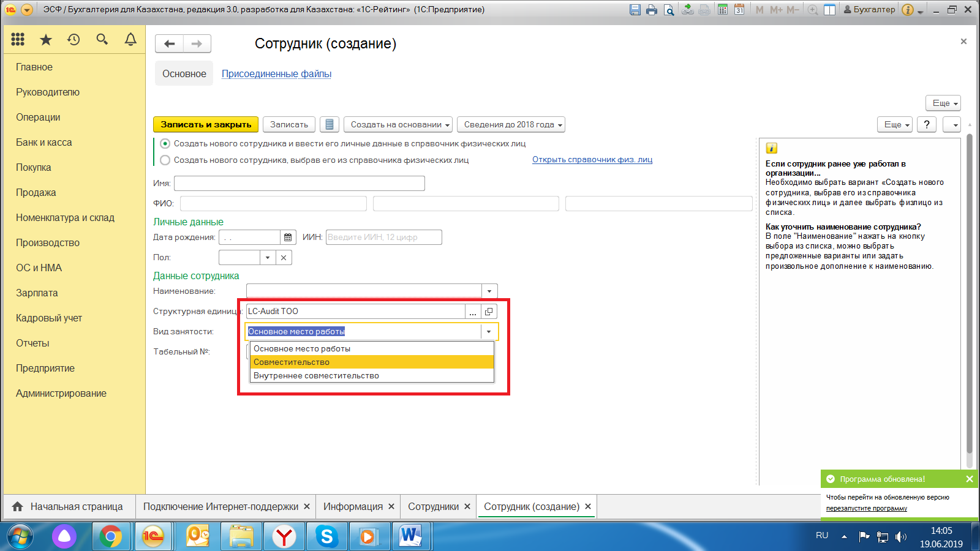
Task: Click dropdown arrow next to info icon in title bar
Action: pos(920,11)
